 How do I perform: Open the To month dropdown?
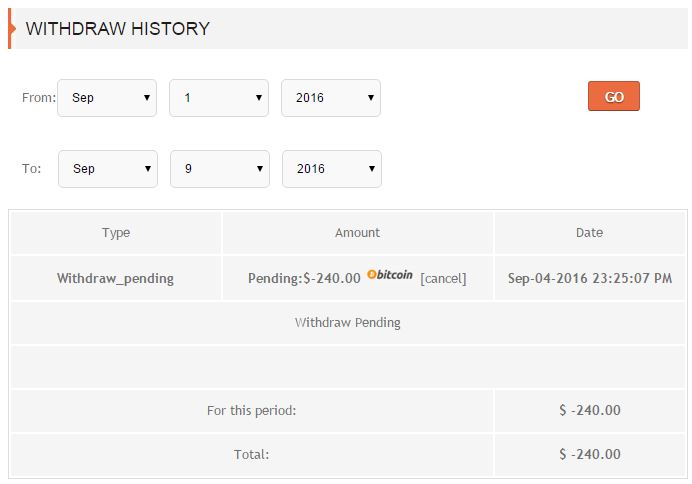108,169
